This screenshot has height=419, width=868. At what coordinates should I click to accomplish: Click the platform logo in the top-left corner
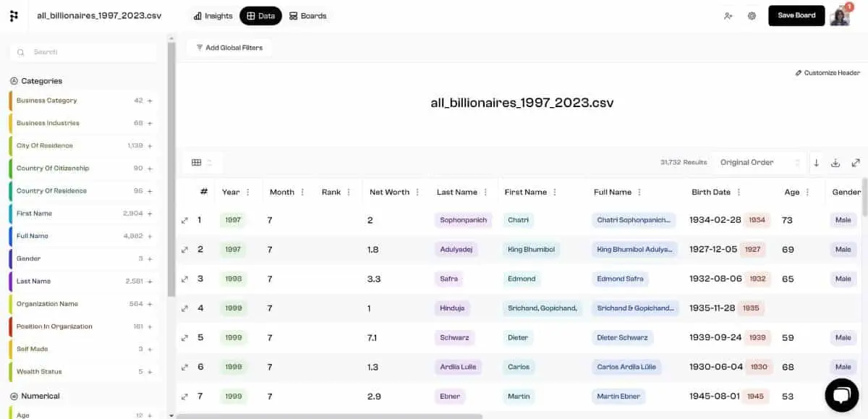(14, 14)
